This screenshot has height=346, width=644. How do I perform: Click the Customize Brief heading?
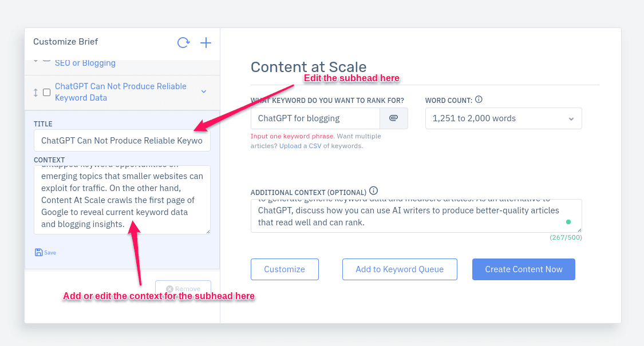[x=66, y=42]
